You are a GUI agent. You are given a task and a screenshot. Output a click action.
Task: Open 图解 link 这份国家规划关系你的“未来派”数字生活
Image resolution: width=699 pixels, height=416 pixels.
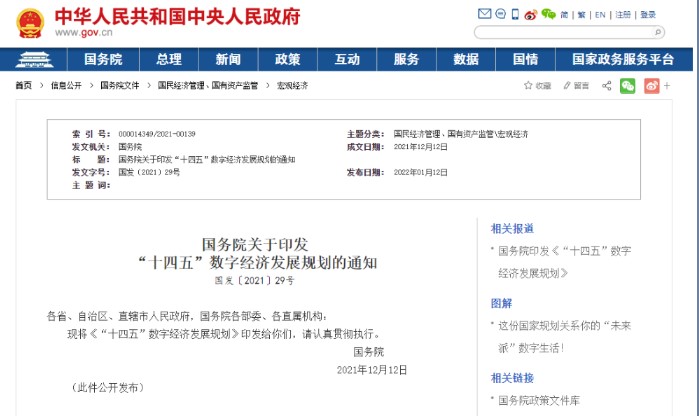click(564, 337)
